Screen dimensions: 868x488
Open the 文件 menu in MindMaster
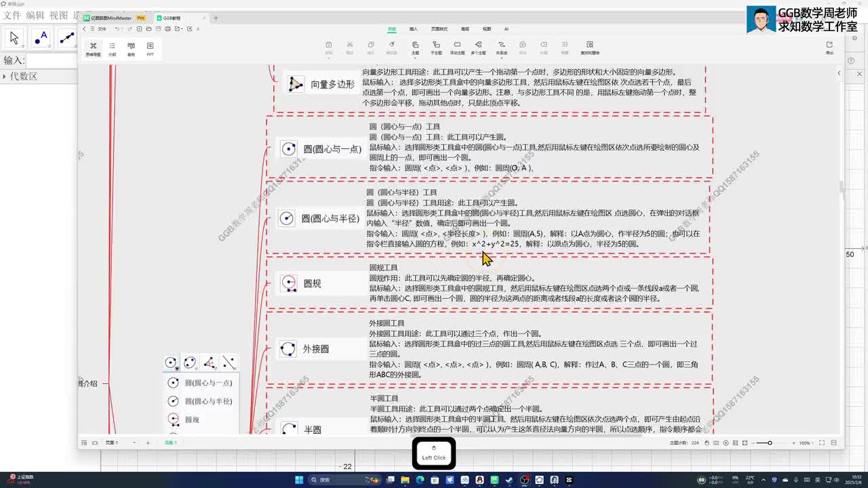[x=102, y=29]
